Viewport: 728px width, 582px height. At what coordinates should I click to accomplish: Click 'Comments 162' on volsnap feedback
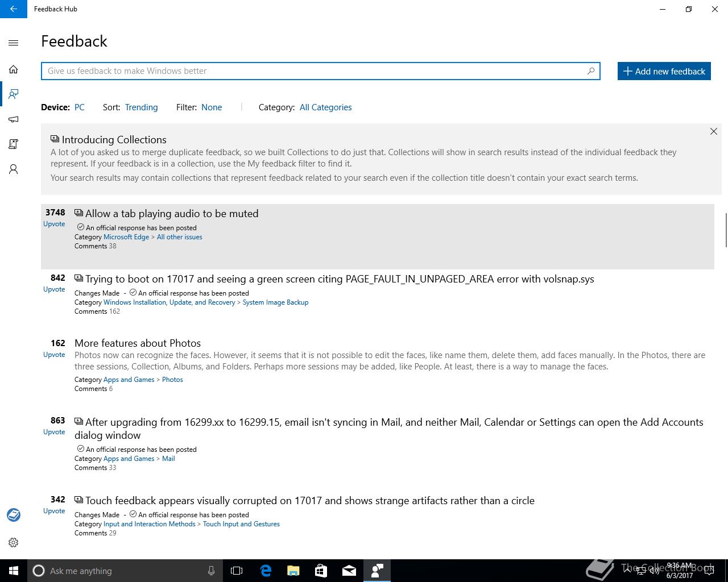pyautogui.click(x=97, y=311)
